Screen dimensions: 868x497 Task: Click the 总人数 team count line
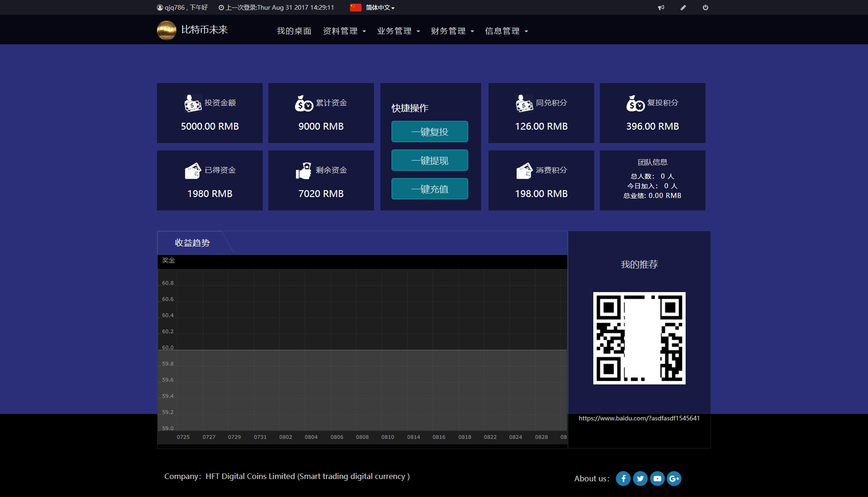pos(652,176)
